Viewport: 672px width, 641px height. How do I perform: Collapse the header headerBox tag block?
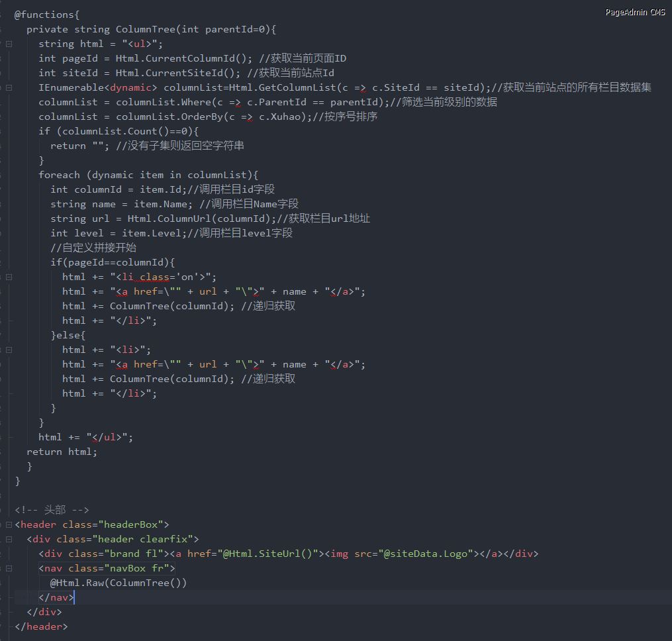pyautogui.click(x=9, y=524)
